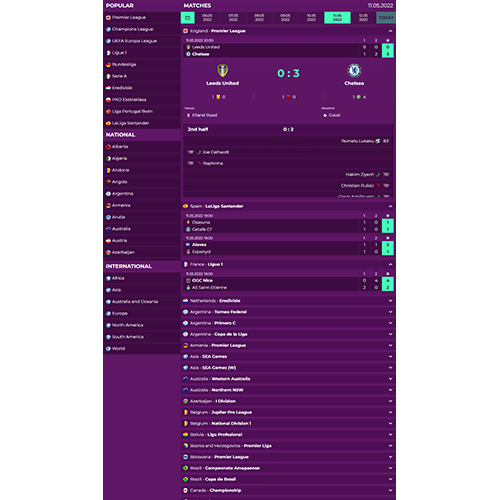Click the Leeds United crest
The width and height of the screenshot is (500, 500).
tap(222, 70)
